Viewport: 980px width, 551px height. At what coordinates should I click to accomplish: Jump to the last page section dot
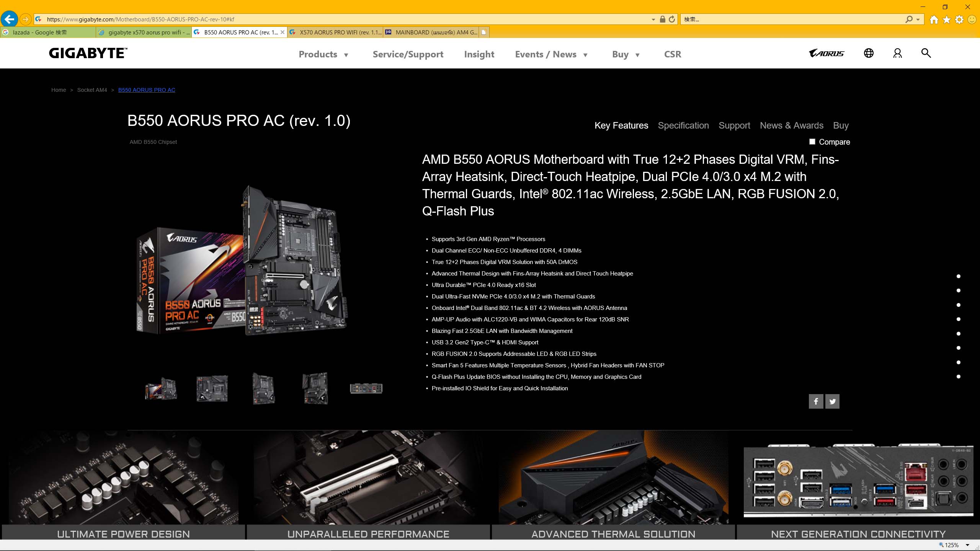(x=959, y=377)
